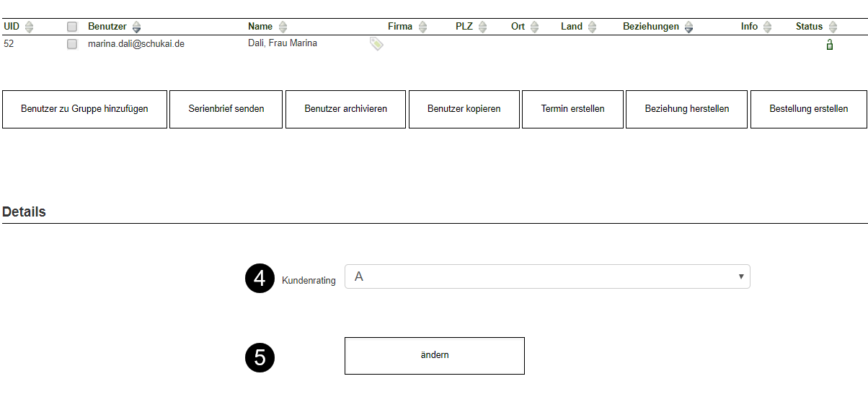Sort the table by Benutzer column

click(136, 27)
